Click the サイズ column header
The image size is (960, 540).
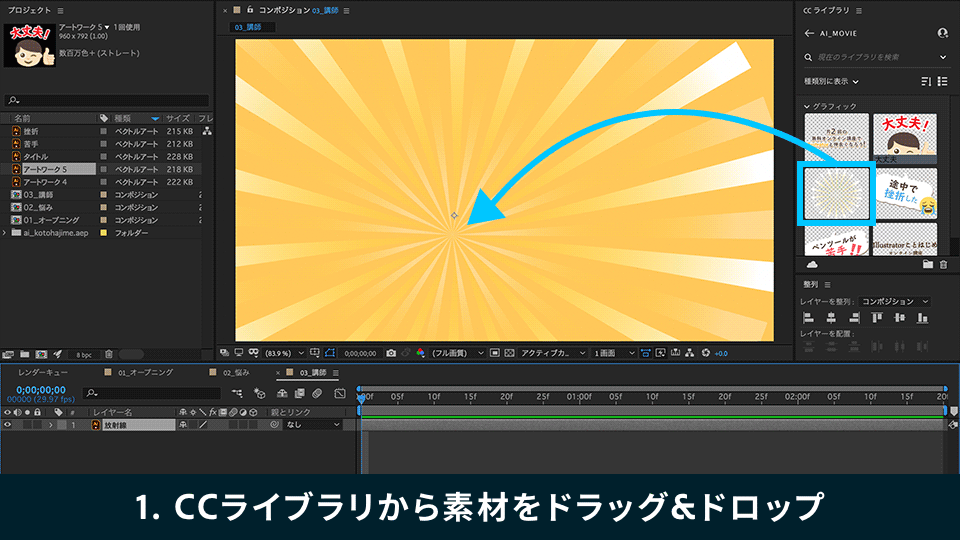point(178,118)
